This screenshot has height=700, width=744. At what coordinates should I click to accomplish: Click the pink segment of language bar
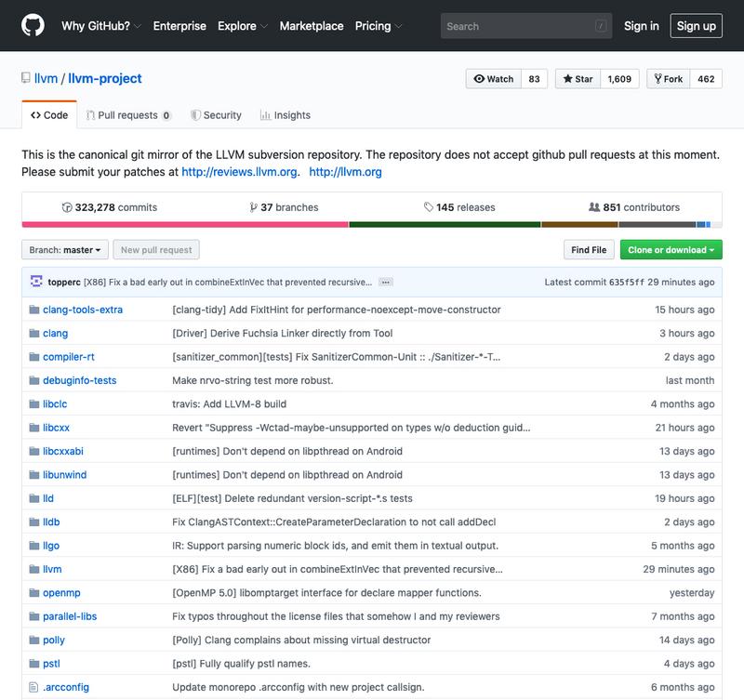tap(185, 225)
